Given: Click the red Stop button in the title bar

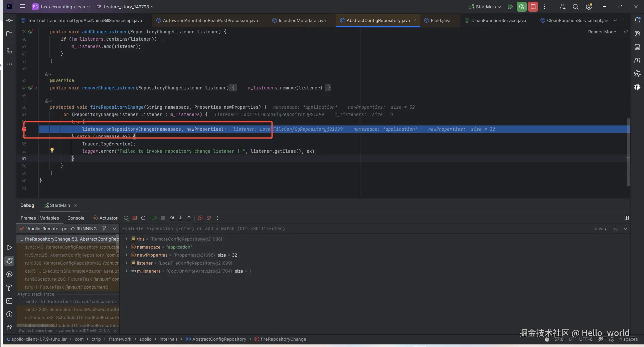Looking at the screenshot, I should tap(533, 7).
